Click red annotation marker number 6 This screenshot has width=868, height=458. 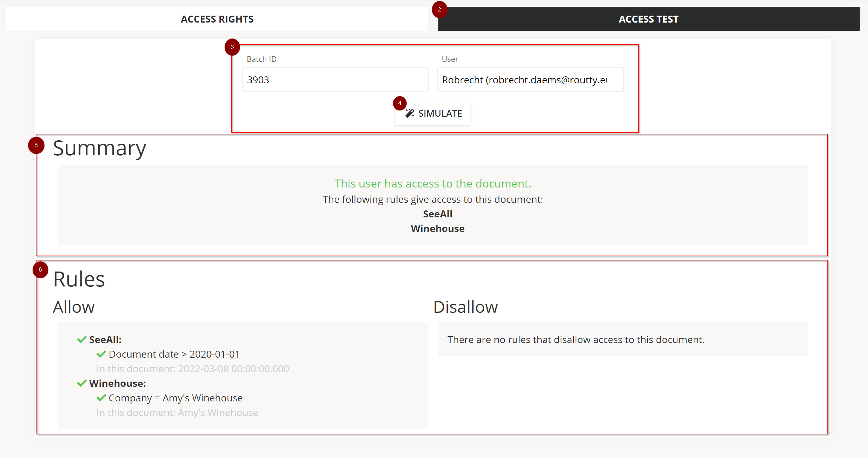pyautogui.click(x=40, y=270)
